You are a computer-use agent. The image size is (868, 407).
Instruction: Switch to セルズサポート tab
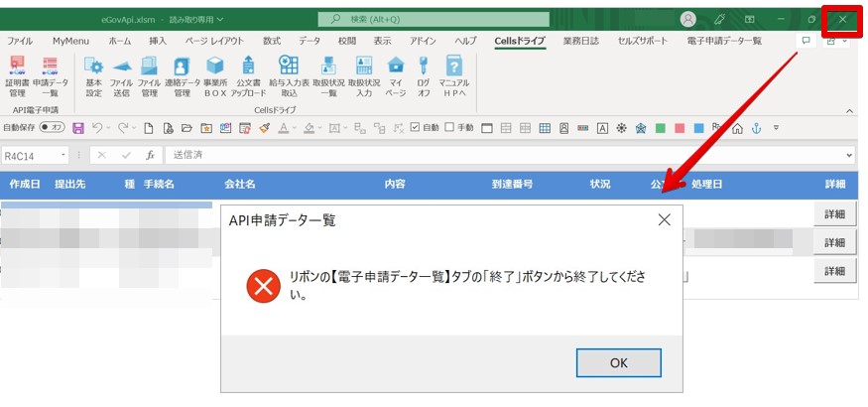click(643, 41)
